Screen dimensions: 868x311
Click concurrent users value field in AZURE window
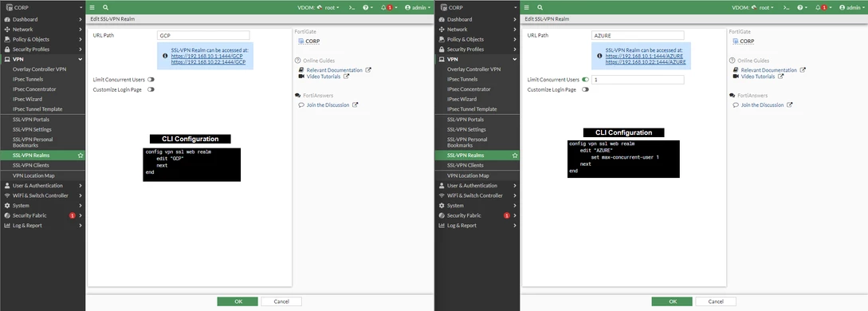[638, 80]
